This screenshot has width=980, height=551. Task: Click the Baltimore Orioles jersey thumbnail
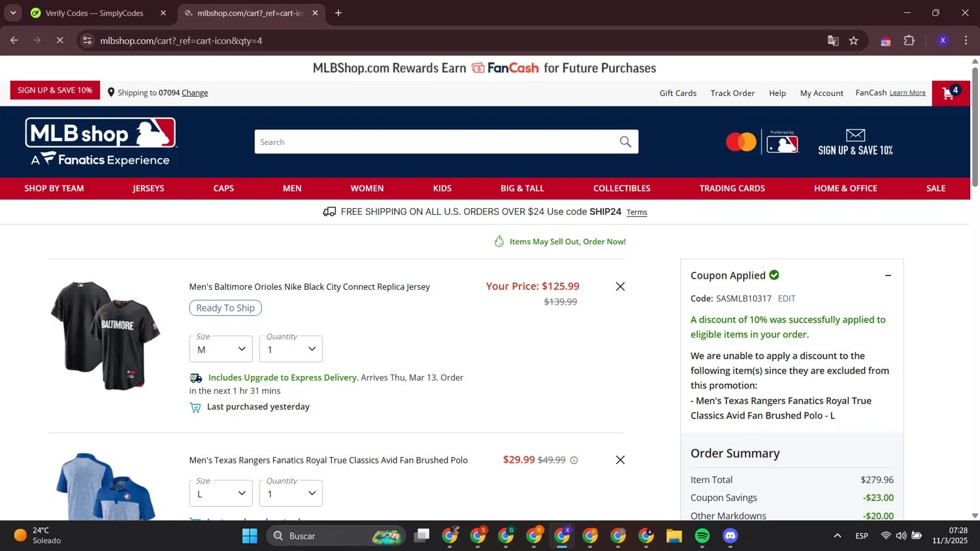click(106, 336)
